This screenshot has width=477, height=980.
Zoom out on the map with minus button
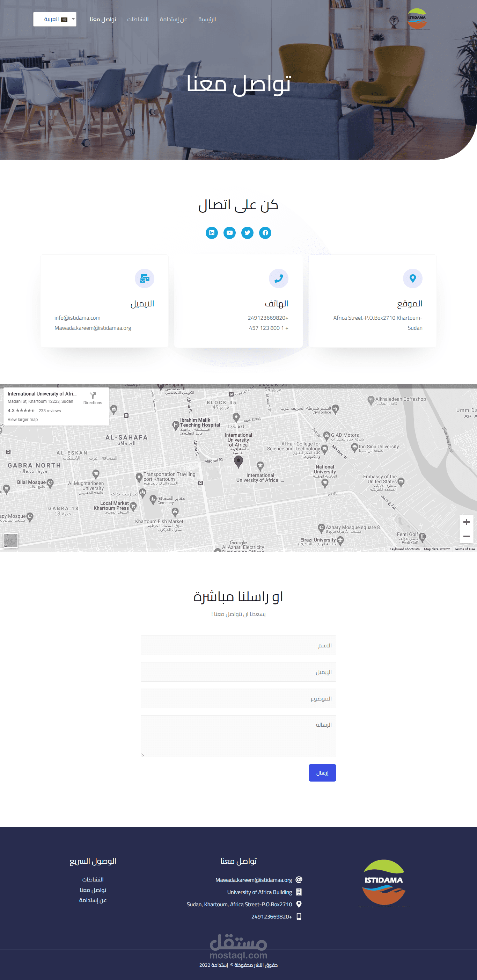tap(466, 536)
